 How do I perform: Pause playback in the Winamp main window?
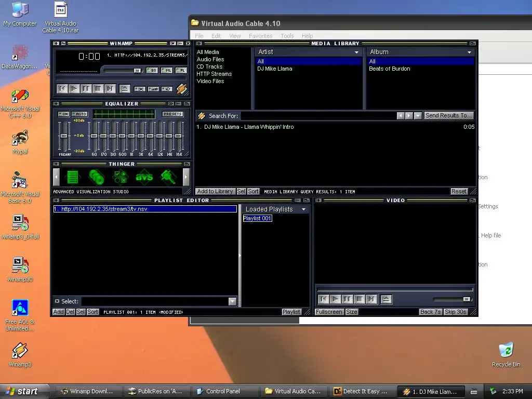[x=86, y=89]
